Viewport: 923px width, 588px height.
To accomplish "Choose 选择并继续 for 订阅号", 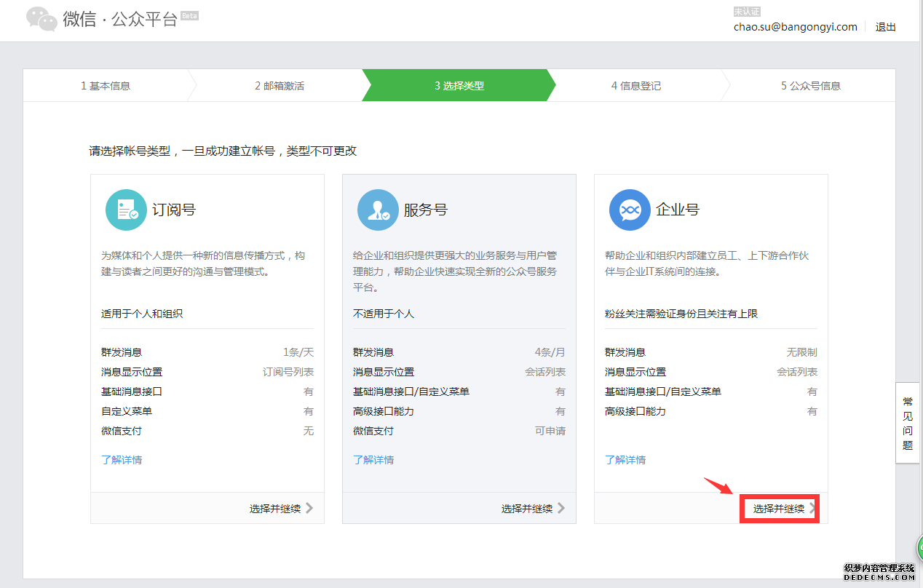I will tap(275, 509).
